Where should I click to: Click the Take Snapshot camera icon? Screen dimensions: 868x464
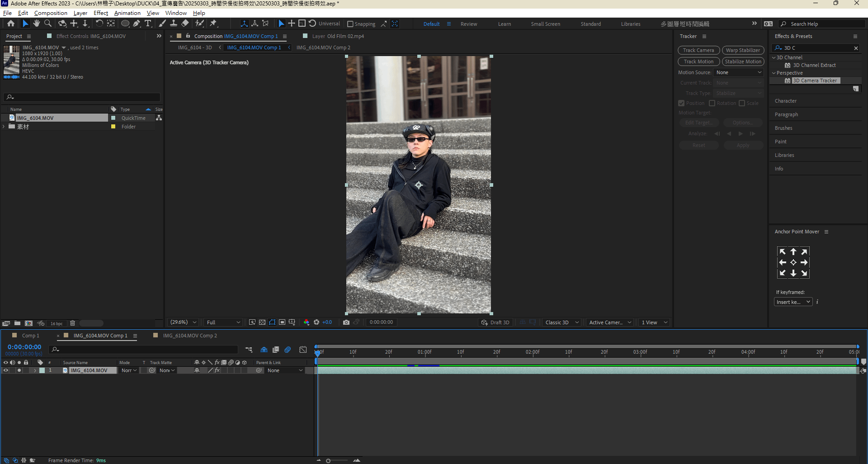pyautogui.click(x=346, y=322)
